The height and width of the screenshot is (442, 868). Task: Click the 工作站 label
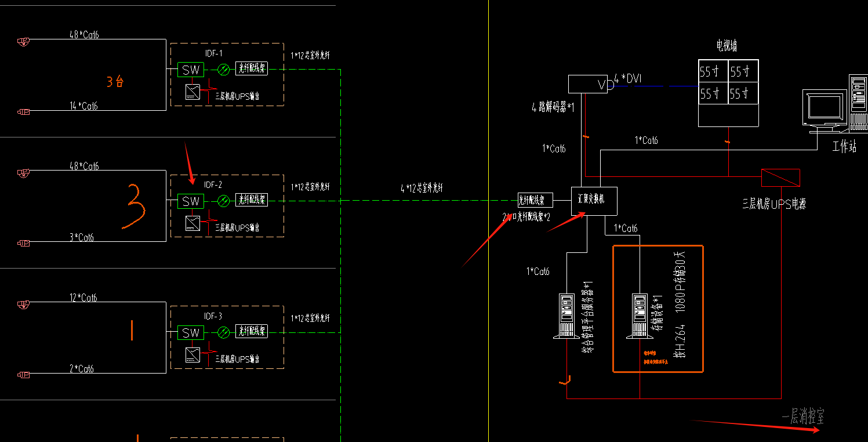tap(844, 147)
